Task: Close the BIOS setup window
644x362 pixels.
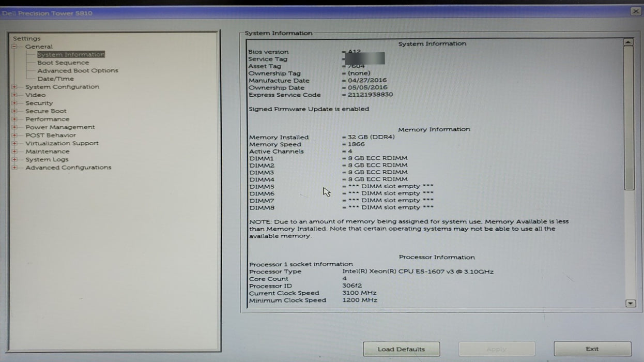Action: coord(636,11)
